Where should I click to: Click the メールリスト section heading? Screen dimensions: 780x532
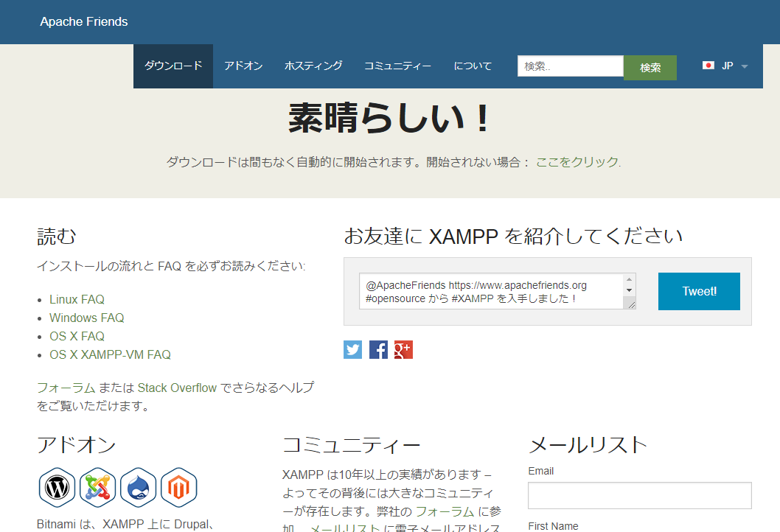[588, 444]
